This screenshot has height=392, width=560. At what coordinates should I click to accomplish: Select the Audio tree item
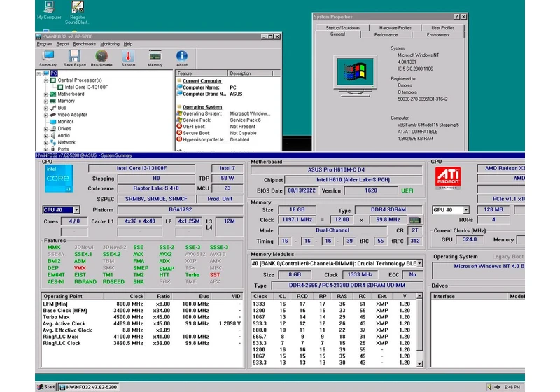64,135
